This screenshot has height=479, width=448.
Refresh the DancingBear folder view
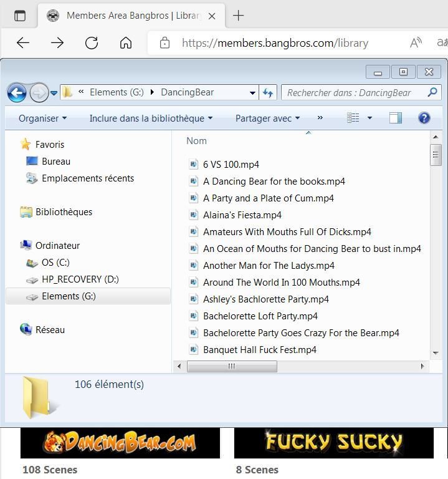(268, 92)
